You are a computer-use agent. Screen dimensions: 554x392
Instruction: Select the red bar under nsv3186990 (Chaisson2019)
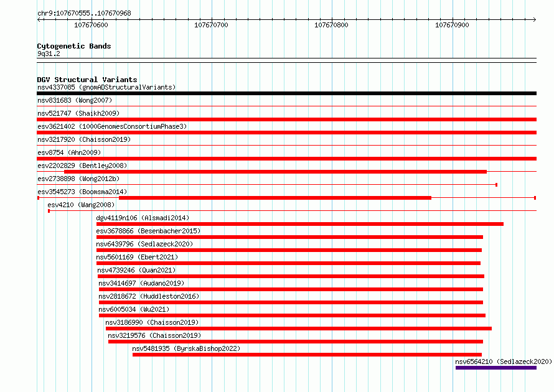pos(299,329)
